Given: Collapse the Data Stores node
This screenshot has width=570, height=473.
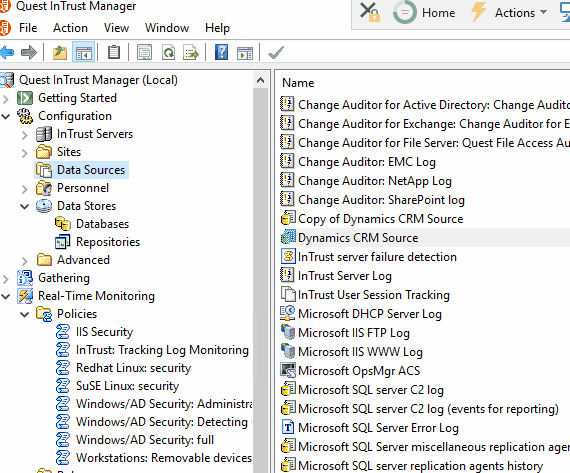Looking at the screenshot, I should (25, 207).
